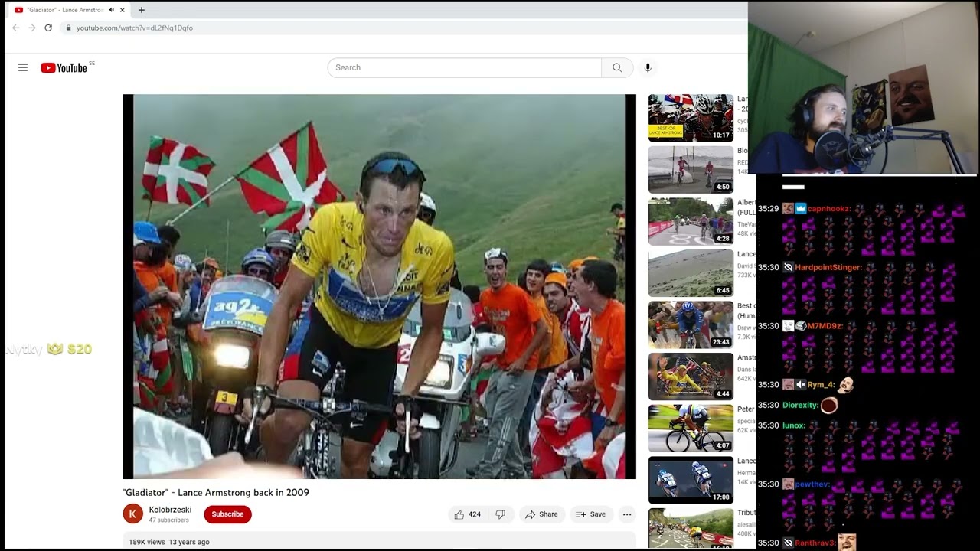
Task: Open the 23:43 recommended video thumbnail
Action: click(x=691, y=324)
